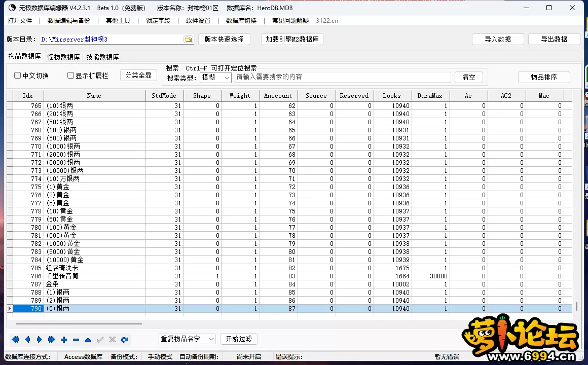Viewport: 588px width, 365px height.
Task: Click the 导出数据 button
Action: (554, 39)
